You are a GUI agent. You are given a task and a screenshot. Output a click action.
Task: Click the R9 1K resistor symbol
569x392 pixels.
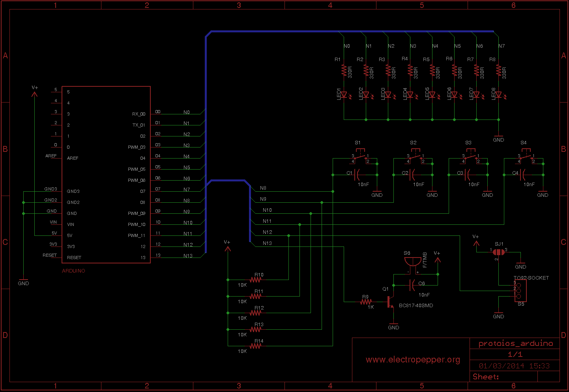coord(366,302)
